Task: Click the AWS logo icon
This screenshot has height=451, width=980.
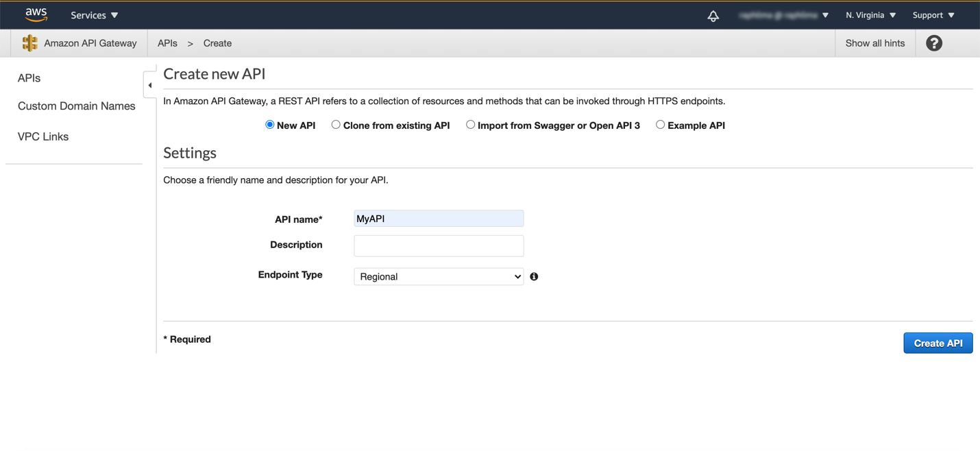Action: click(x=36, y=14)
